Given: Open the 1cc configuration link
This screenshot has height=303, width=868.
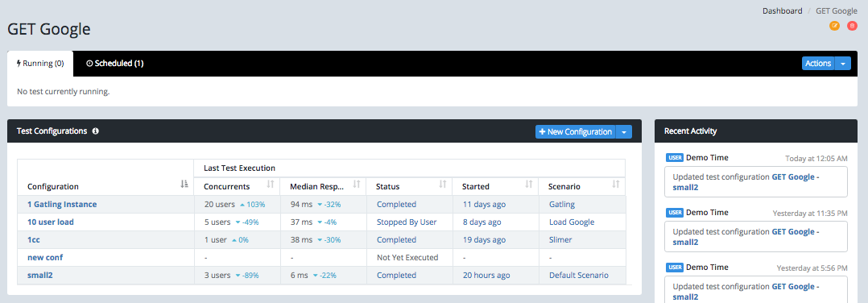Looking at the screenshot, I should pos(34,240).
